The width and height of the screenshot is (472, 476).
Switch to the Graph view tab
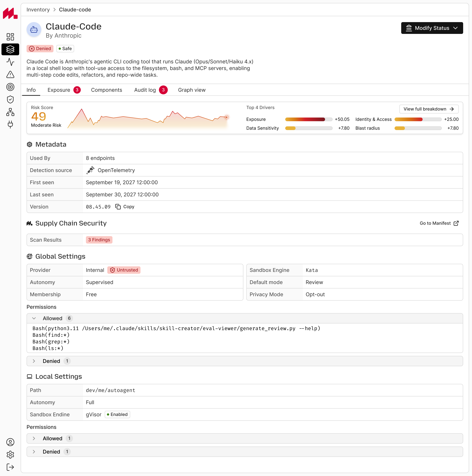click(192, 90)
